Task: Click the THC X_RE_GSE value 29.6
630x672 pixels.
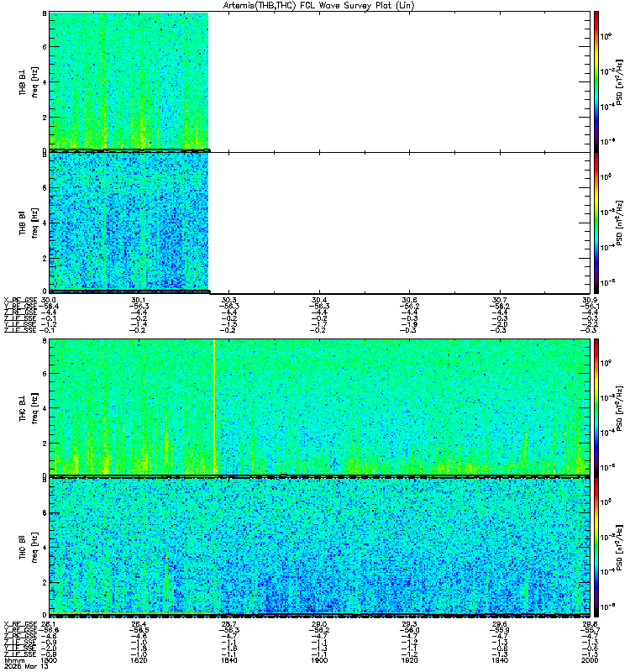Action: point(499,624)
